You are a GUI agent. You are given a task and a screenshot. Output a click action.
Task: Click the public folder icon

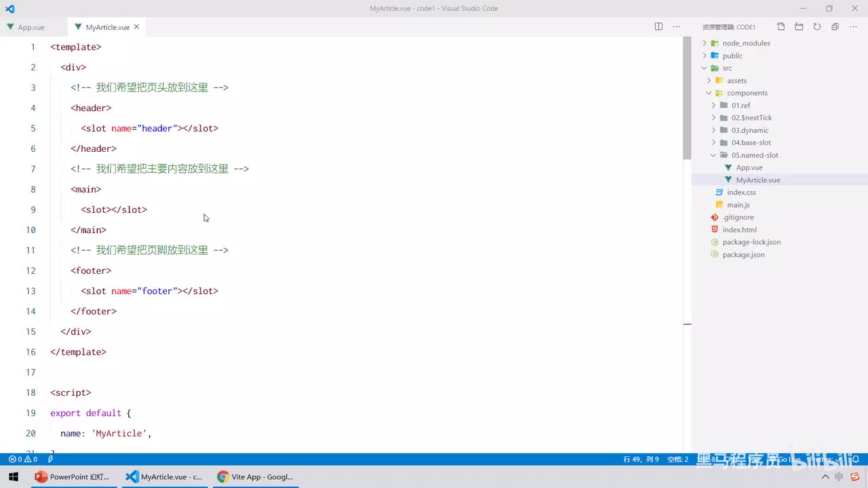point(714,56)
